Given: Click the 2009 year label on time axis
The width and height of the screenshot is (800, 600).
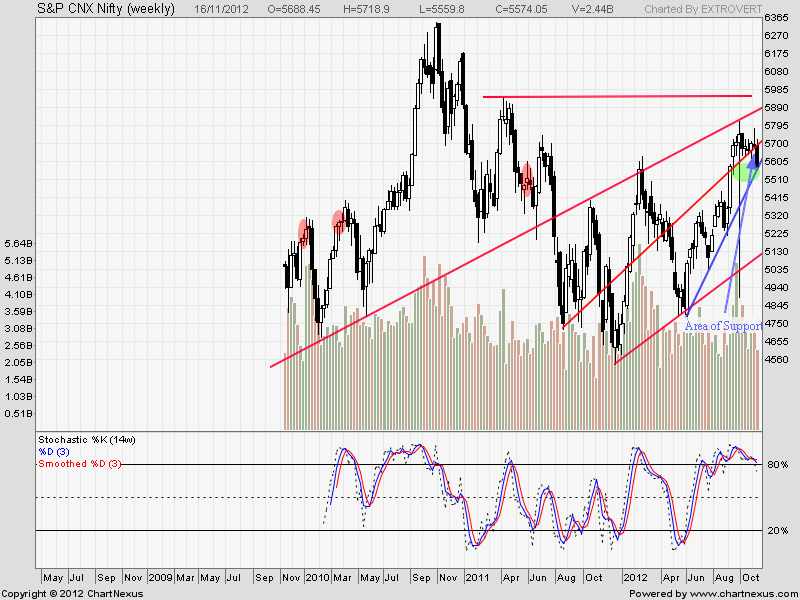Looking at the screenshot, I should (x=160, y=578).
